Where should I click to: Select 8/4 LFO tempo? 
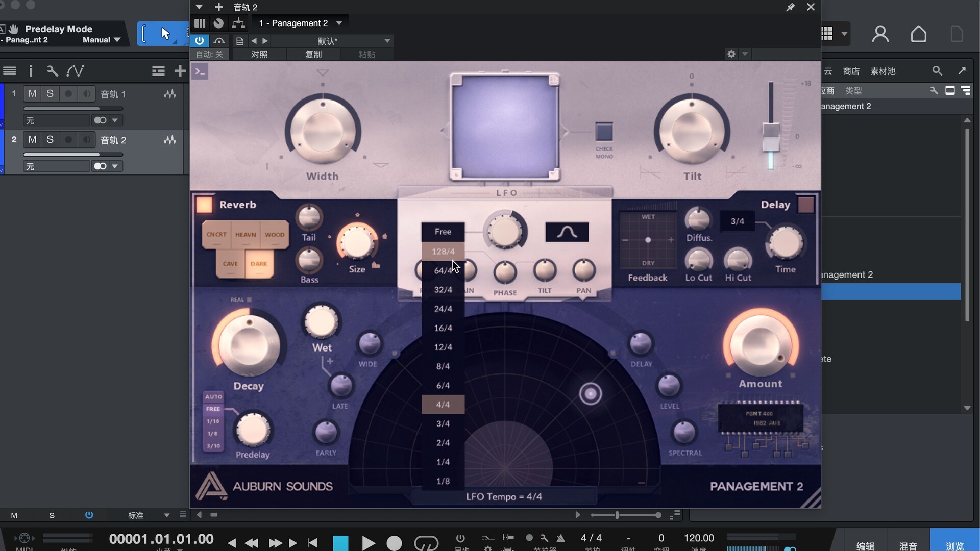click(443, 366)
